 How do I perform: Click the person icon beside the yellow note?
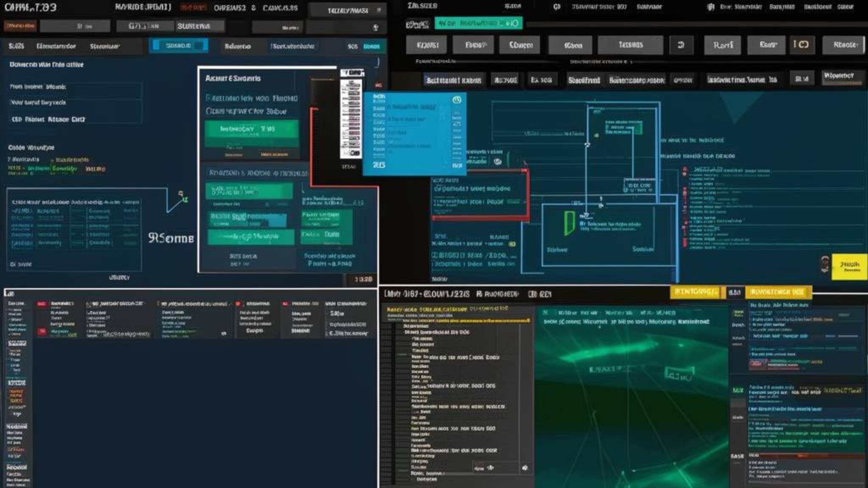(x=825, y=264)
